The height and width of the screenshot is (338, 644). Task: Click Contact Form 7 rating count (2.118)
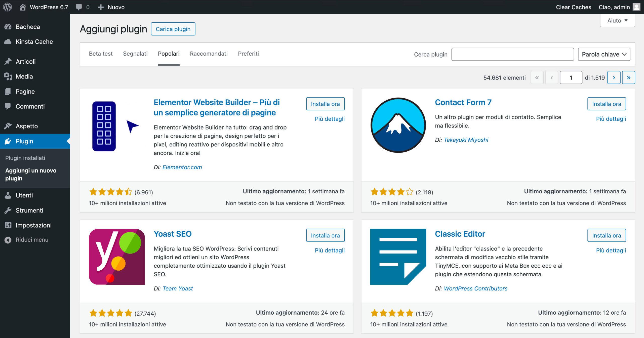point(424,192)
